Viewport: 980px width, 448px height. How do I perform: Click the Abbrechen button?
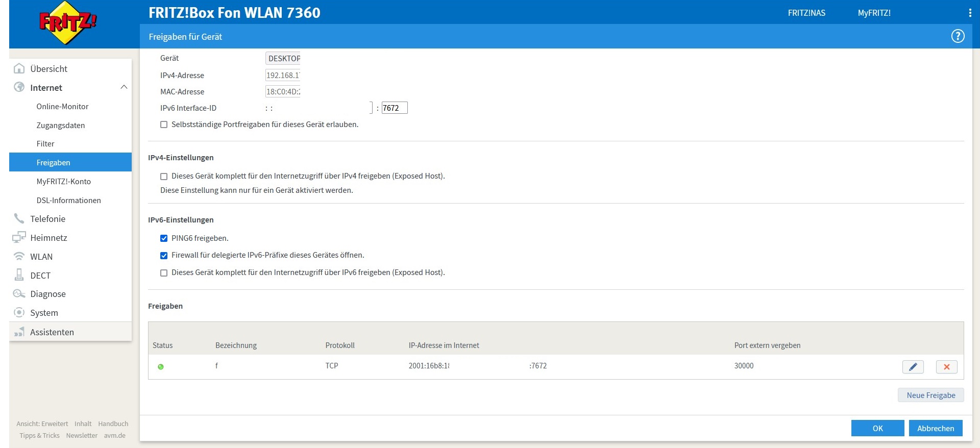tap(936, 428)
